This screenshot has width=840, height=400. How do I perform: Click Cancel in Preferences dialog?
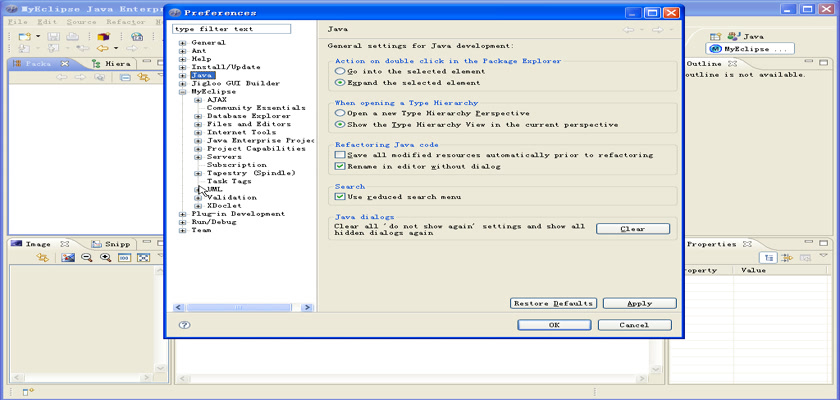634,325
